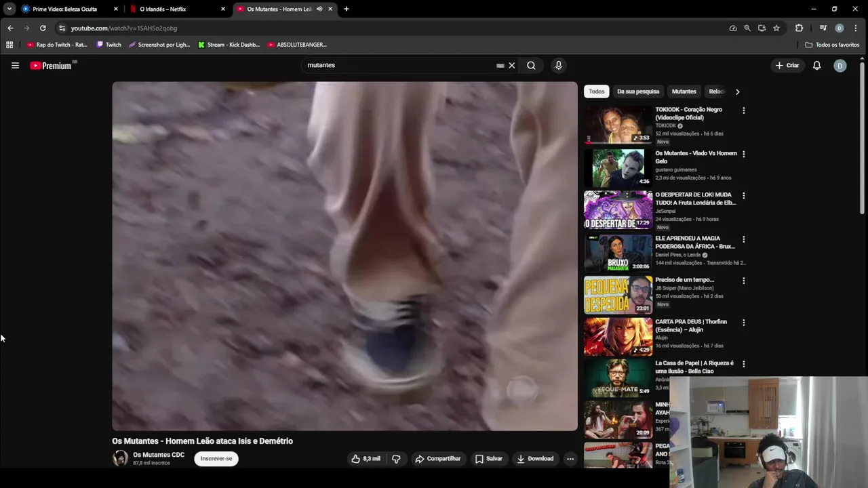Open browser extensions puzzle icon
The width and height of the screenshot is (868, 488).
(x=799, y=28)
